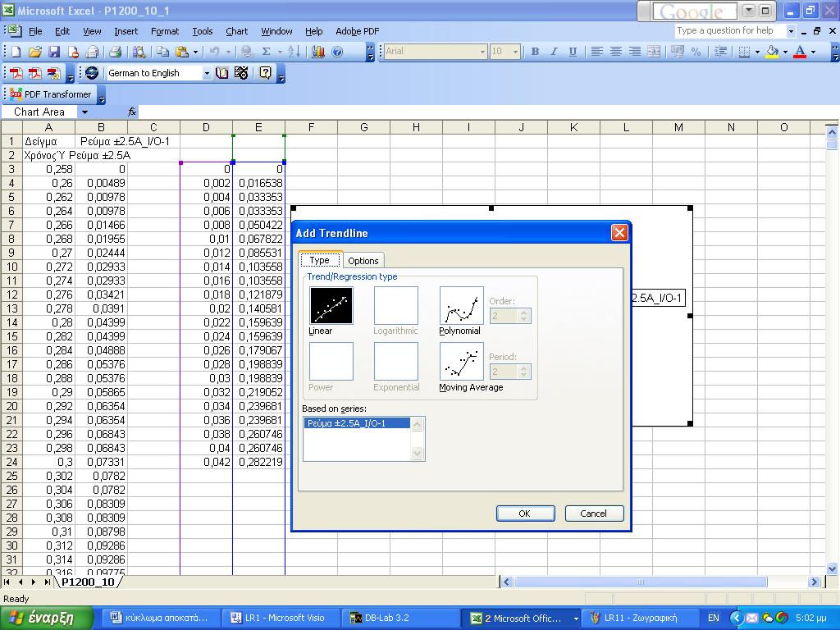Image resolution: width=840 pixels, height=630 pixels.
Task: Click Convert to PDF and Email icon
Action: coord(34,73)
